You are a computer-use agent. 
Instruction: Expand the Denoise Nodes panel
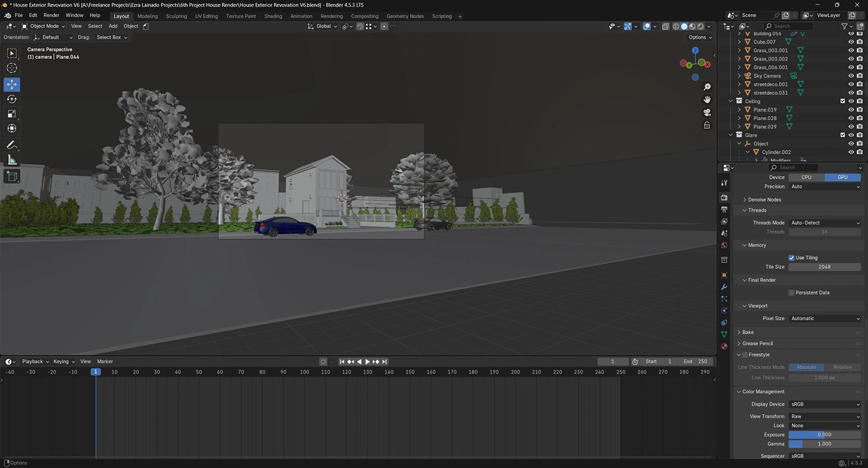764,200
